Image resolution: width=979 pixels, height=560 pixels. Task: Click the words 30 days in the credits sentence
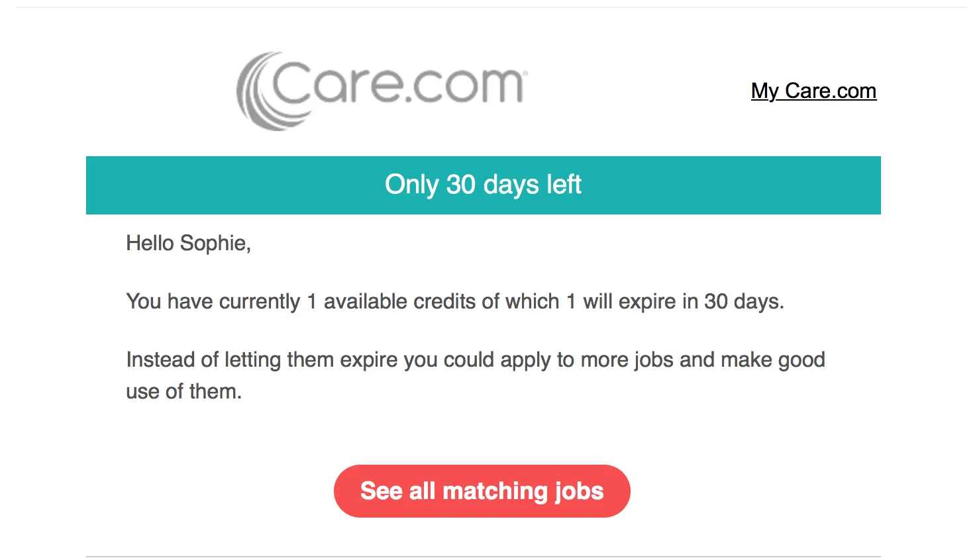coord(743,302)
